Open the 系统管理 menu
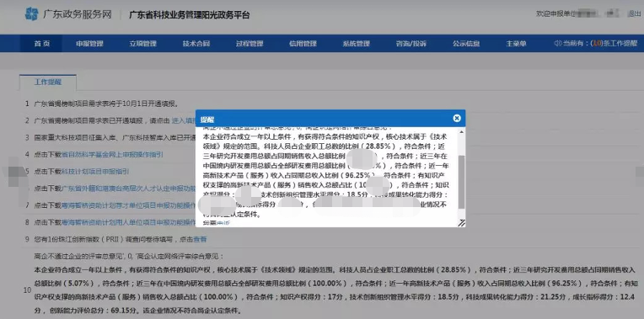Image resolution: width=644 pixels, height=319 pixels. 357,44
